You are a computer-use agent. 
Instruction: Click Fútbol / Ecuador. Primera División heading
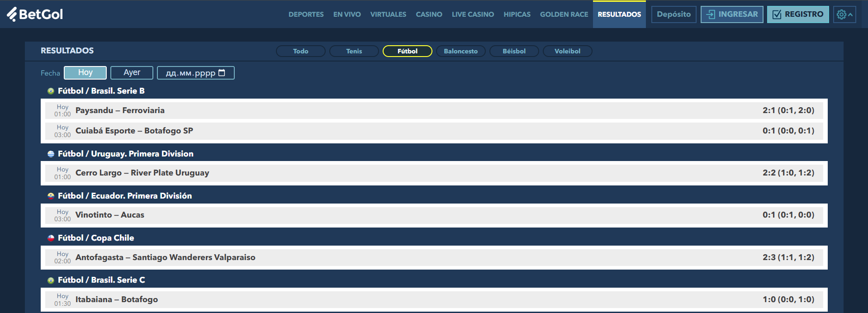click(x=125, y=196)
